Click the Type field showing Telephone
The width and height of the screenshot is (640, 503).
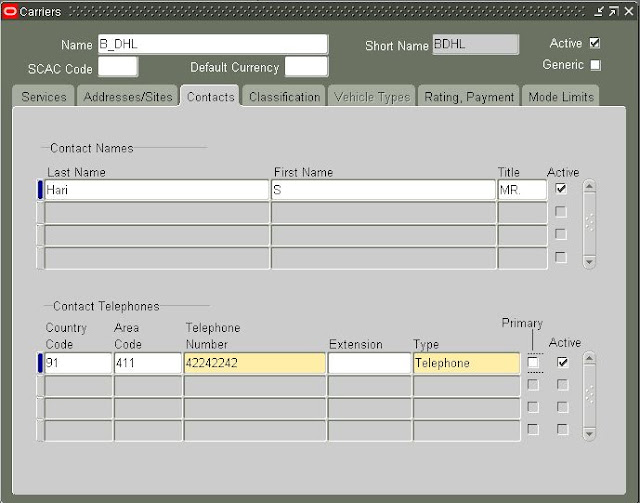467,363
